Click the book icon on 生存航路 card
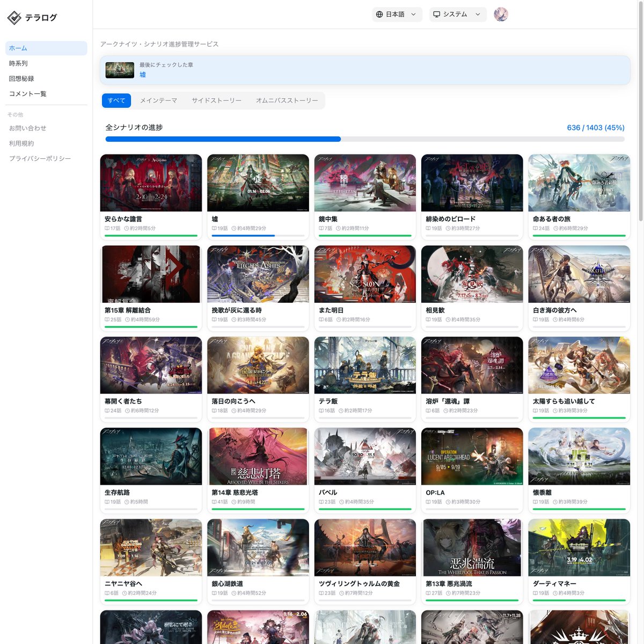 tap(107, 502)
